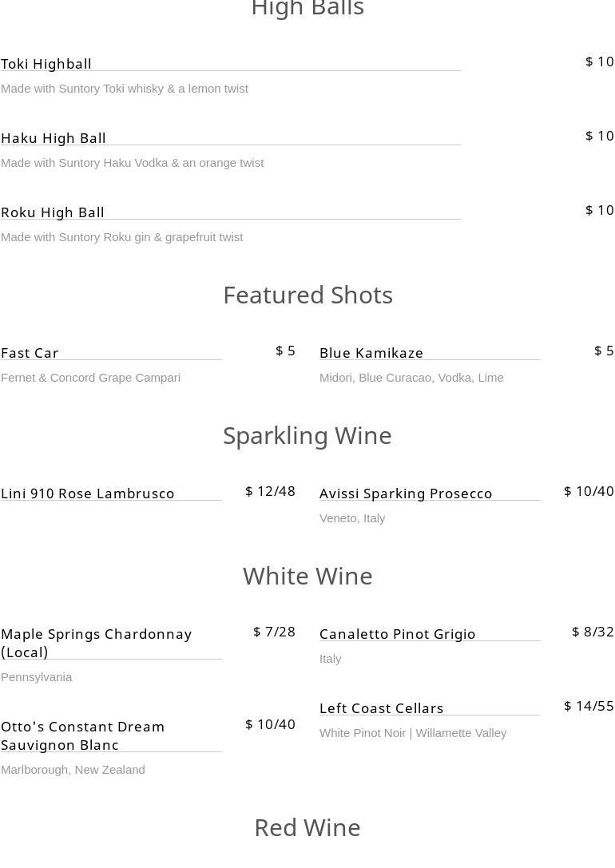The width and height of the screenshot is (615, 868).
Task: Click Avissi Sparking Prosecco
Action: [406, 493]
